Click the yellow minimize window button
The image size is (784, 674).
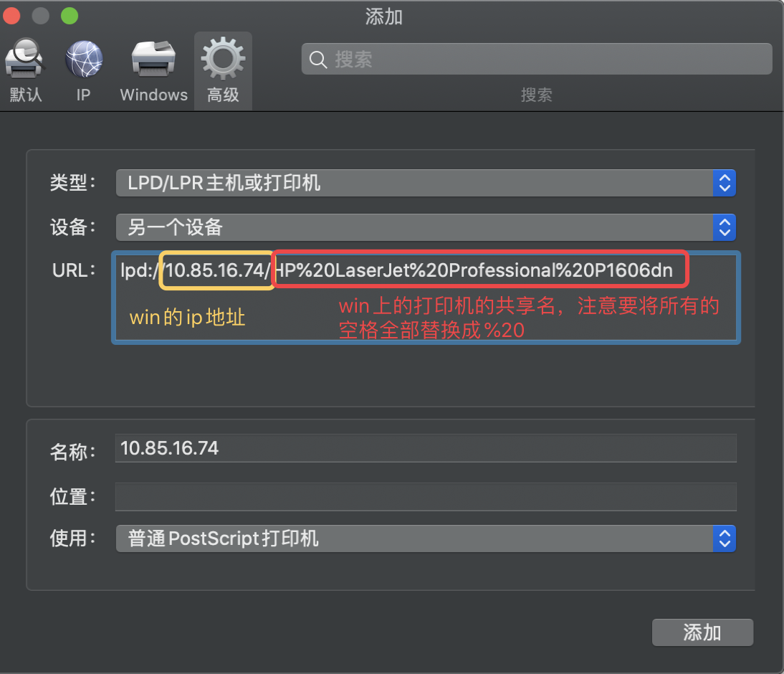[x=41, y=16]
